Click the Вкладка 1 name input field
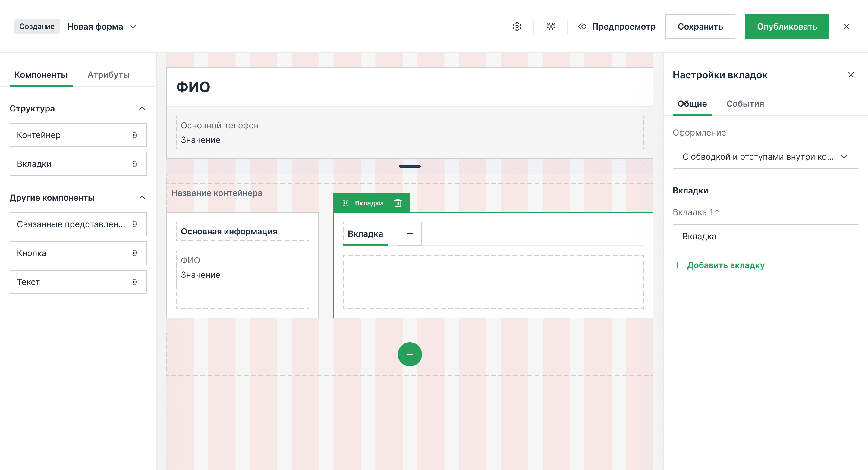Screen dimensions: 868x470 tap(765, 236)
